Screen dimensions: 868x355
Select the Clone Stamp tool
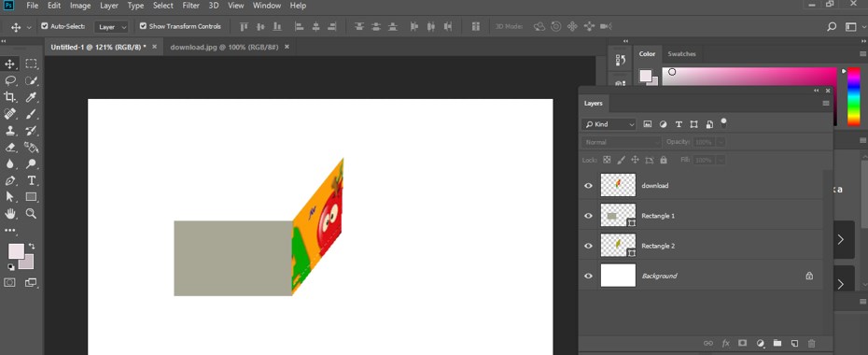[10, 131]
